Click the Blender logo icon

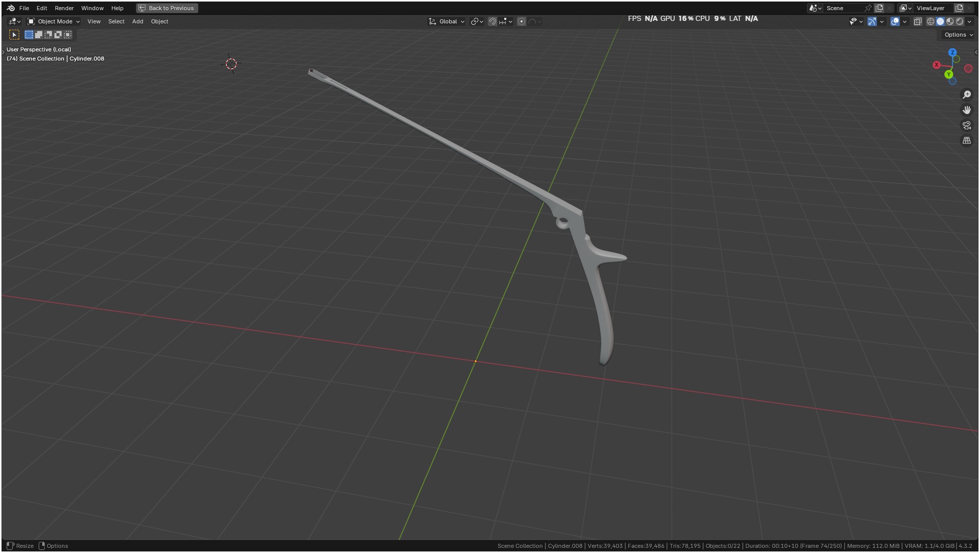pyautogui.click(x=11, y=8)
